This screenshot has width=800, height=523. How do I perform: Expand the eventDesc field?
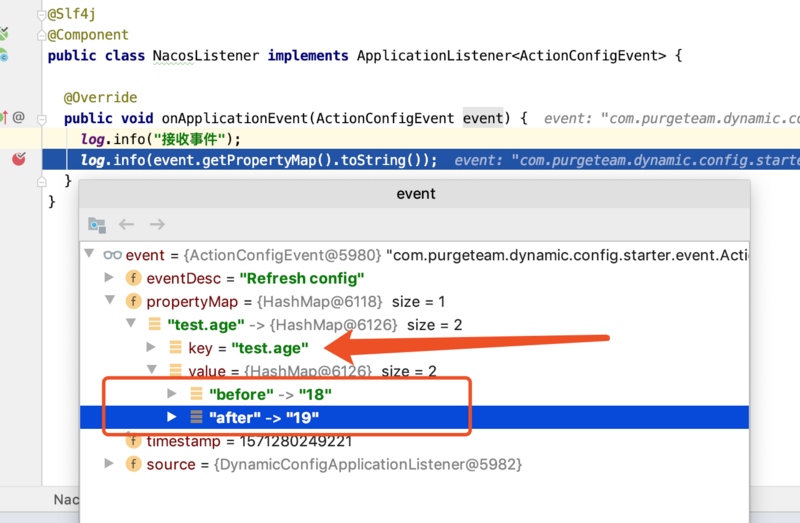pyautogui.click(x=109, y=277)
